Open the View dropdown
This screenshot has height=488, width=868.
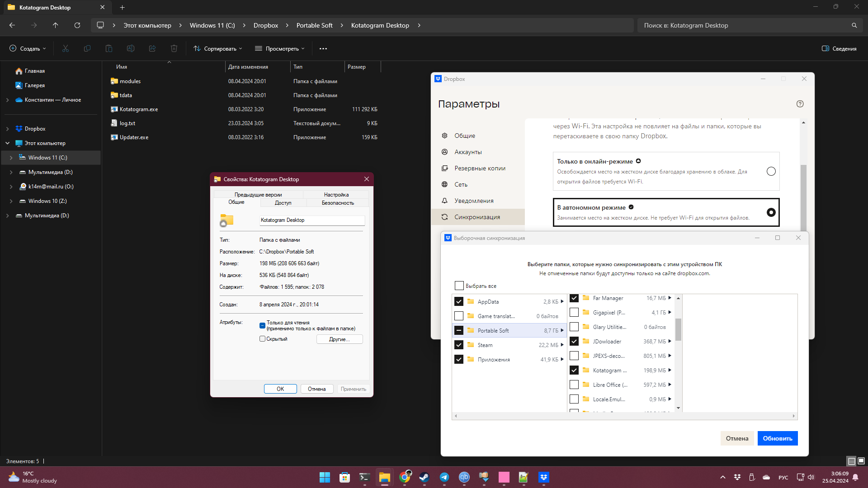pos(280,48)
